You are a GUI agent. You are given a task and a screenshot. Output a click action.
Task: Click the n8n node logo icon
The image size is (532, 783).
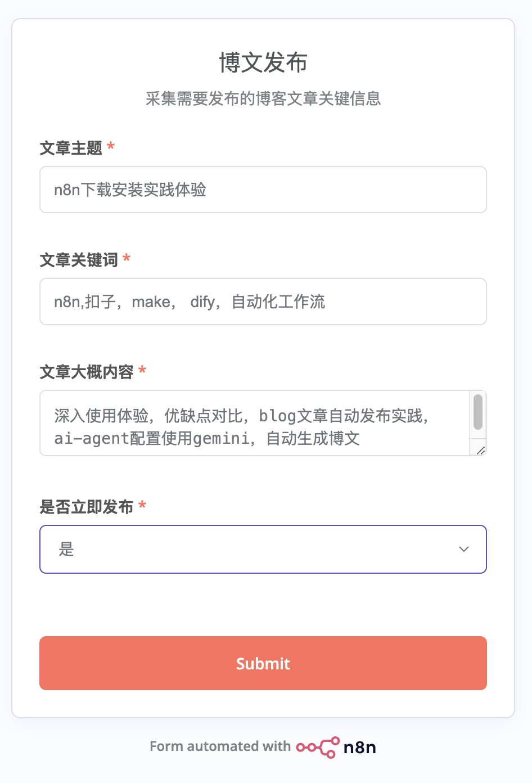click(x=318, y=747)
